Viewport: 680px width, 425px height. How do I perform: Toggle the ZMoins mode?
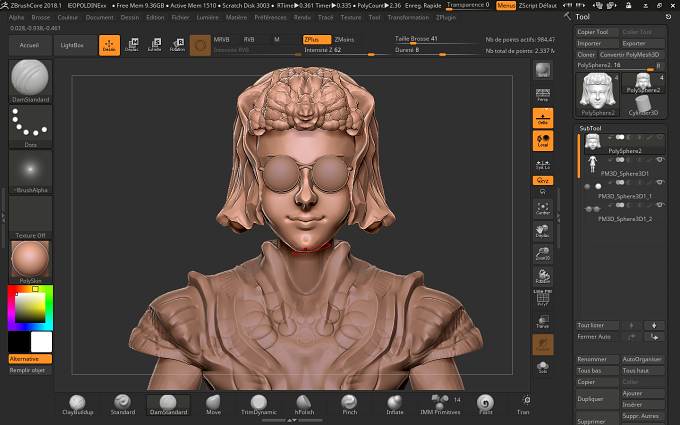[345, 39]
